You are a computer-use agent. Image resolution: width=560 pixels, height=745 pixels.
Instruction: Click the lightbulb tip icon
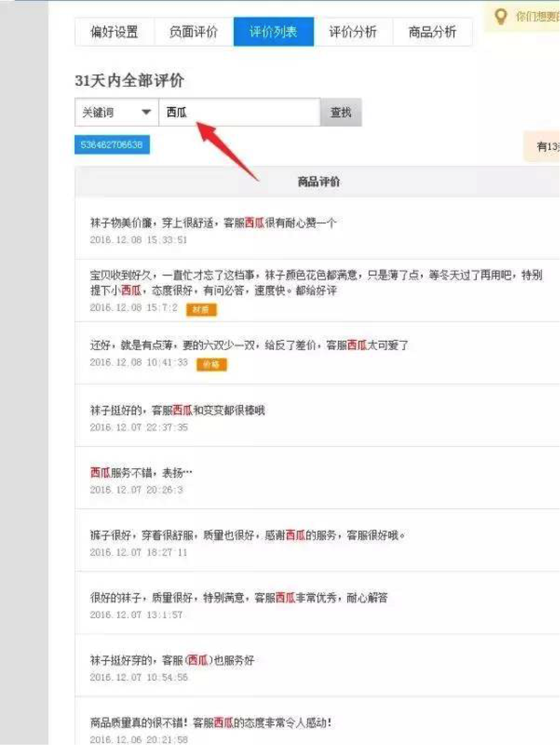501,17
